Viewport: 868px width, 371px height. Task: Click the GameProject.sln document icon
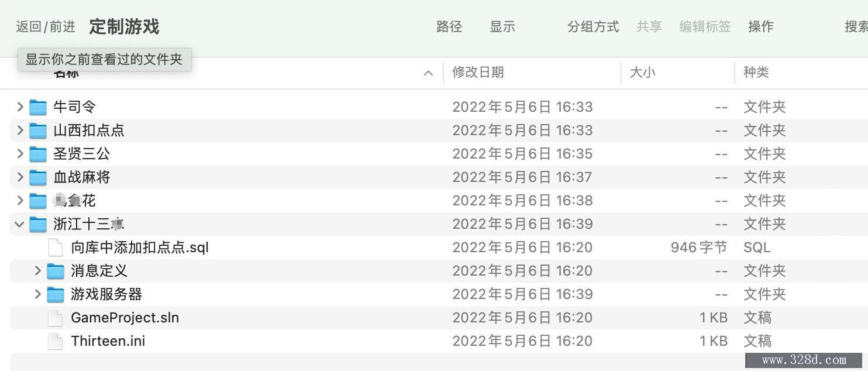pos(56,318)
